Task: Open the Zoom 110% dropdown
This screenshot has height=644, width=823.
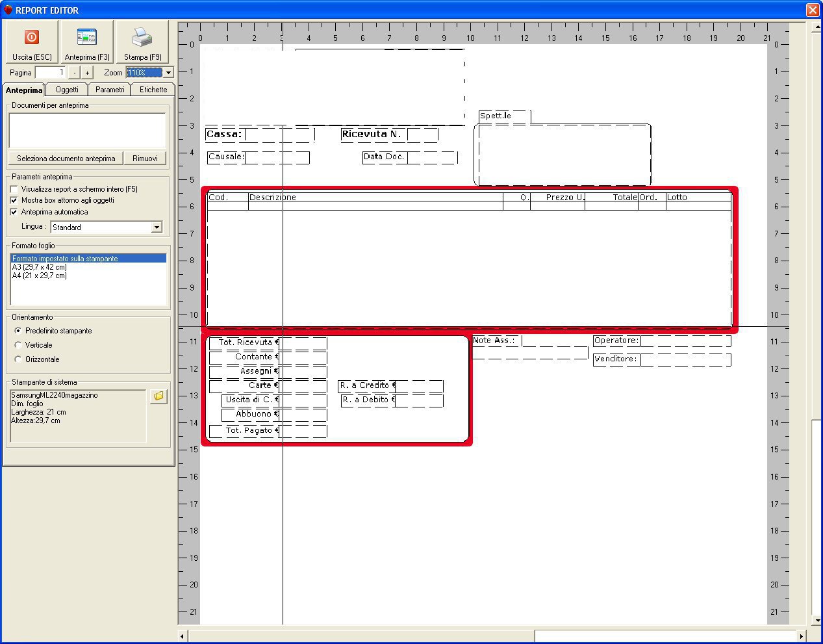Action: click(168, 73)
